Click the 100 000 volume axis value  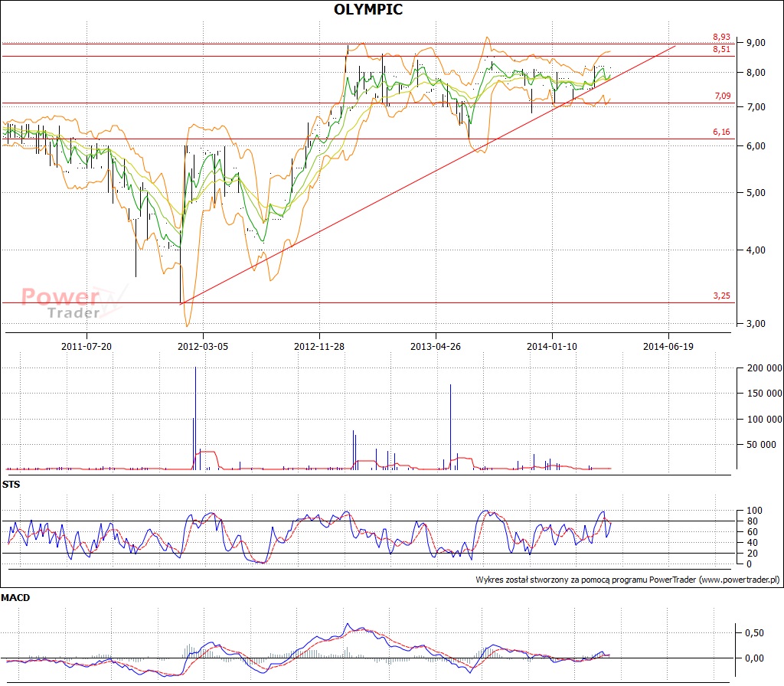point(765,419)
